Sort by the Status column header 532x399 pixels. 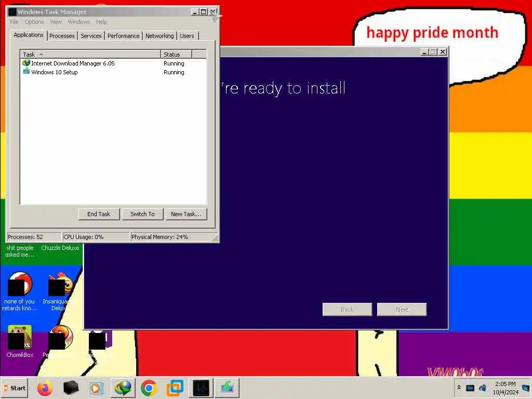pyautogui.click(x=176, y=54)
